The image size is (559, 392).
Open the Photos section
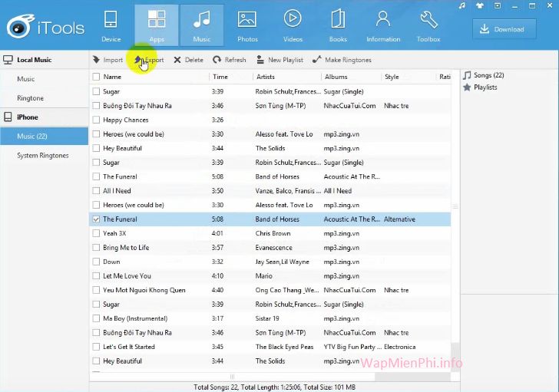tap(247, 25)
